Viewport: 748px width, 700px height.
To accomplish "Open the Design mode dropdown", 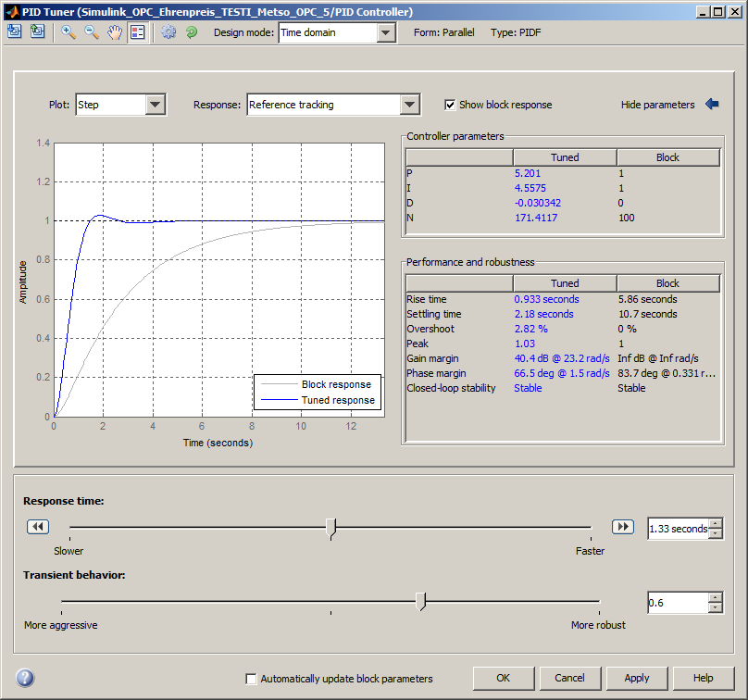I will (x=337, y=33).
